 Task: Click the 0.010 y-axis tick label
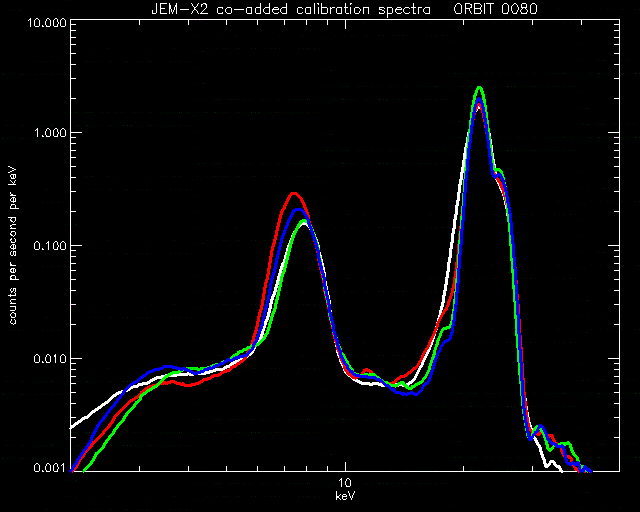pyautogui.click(x=50, y=359)
